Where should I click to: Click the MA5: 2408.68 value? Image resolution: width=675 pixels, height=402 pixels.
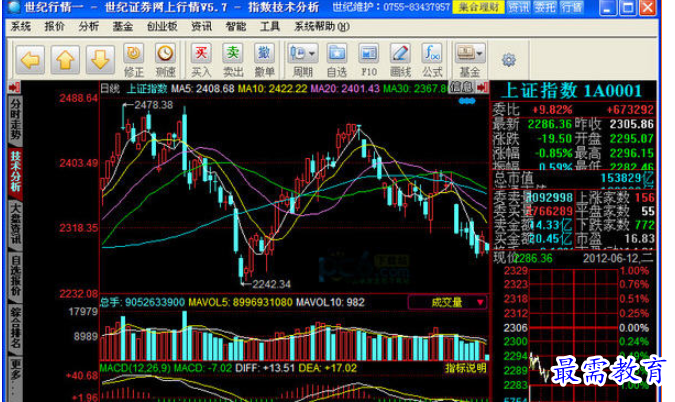(x=202, y=89)
